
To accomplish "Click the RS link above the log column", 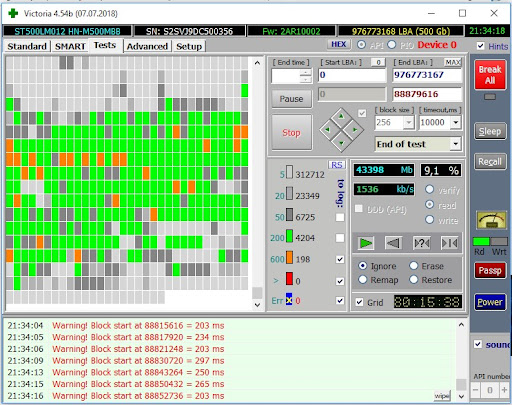I will [x=337, y=165].
